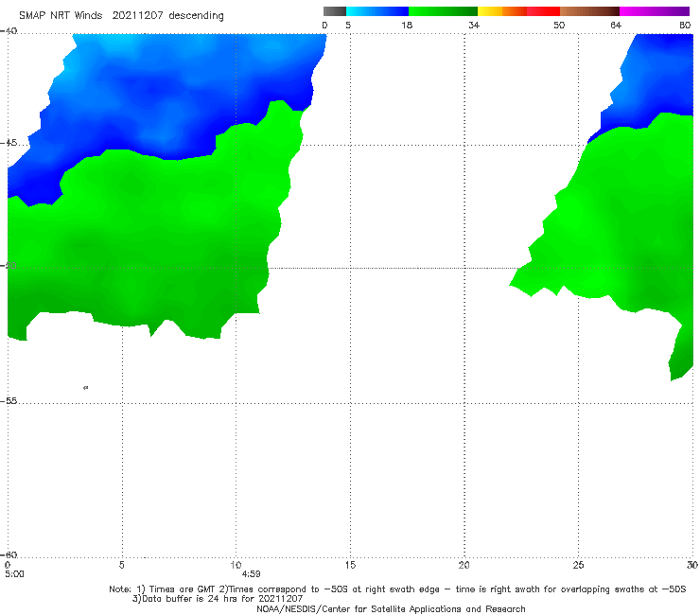Click the red segment of the color bar
Viewport: 700px width, 615px height.
tap(543, 11)
